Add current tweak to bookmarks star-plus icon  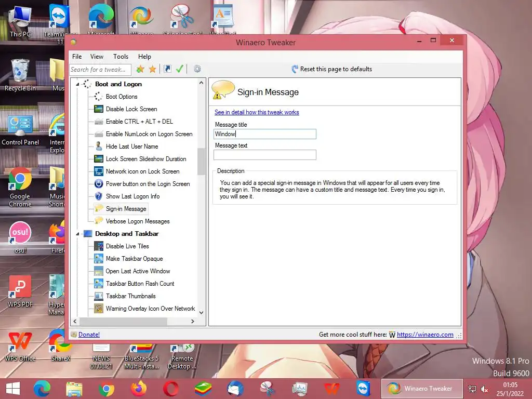coord(140,69)
